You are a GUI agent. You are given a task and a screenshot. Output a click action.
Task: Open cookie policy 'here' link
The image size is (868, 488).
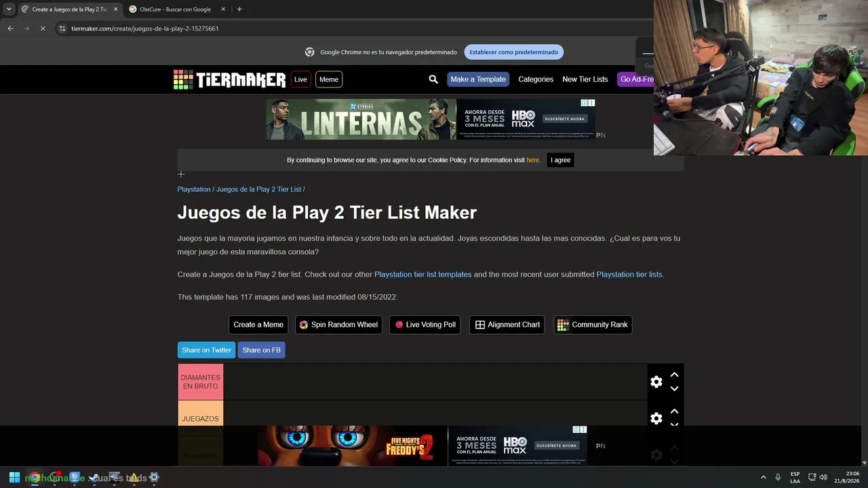tap(533, 160)
